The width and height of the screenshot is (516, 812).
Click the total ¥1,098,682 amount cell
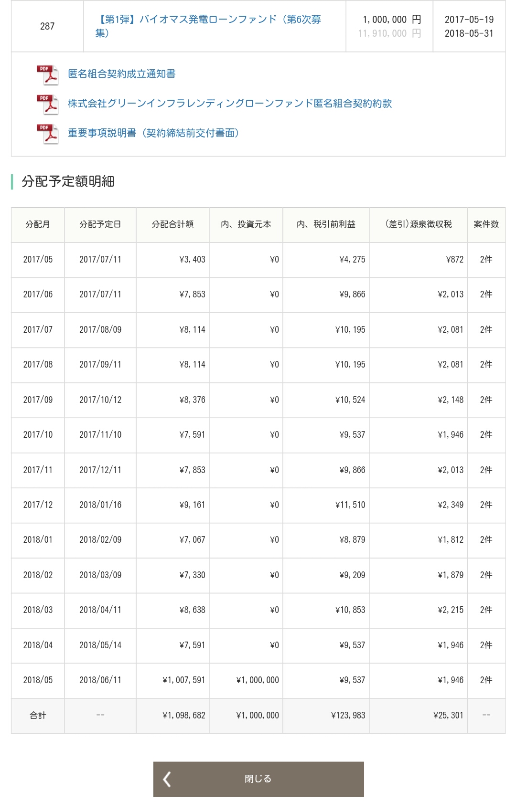click(184, 716)
